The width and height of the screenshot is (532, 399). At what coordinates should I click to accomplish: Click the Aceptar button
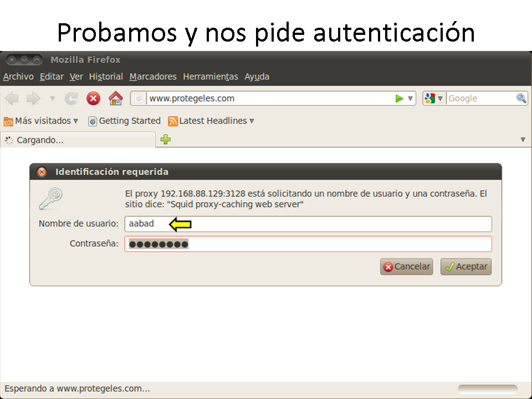(466, 267)
